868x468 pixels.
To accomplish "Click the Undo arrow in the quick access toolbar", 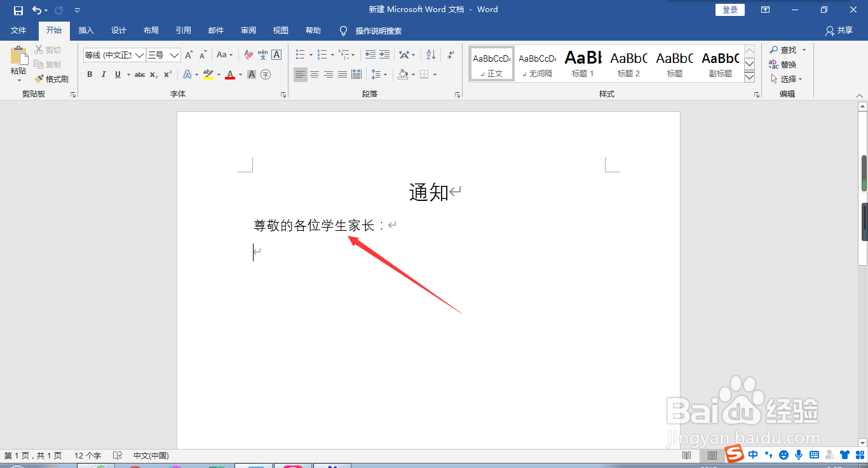I will tap(37, 10).
